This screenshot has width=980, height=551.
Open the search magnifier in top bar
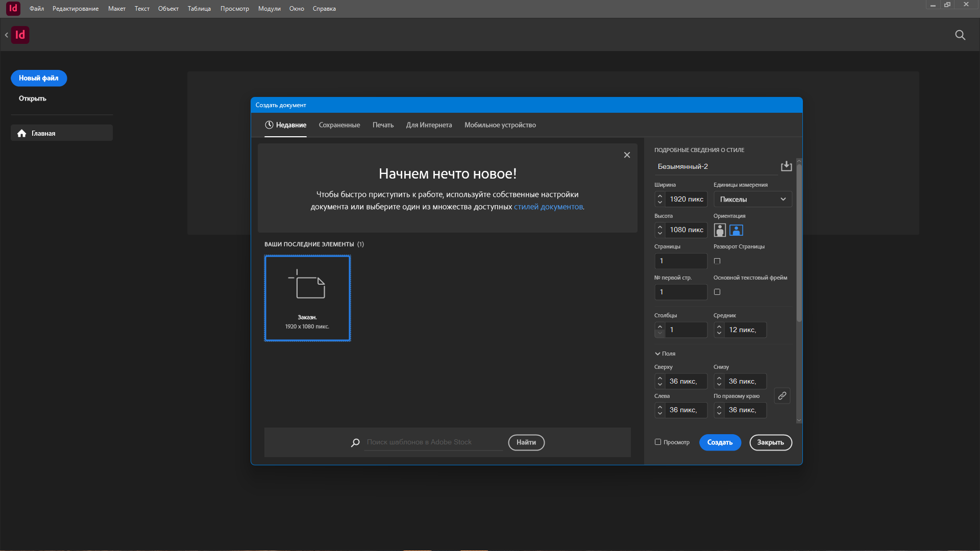pyautogui.click(x=960, y=35)
